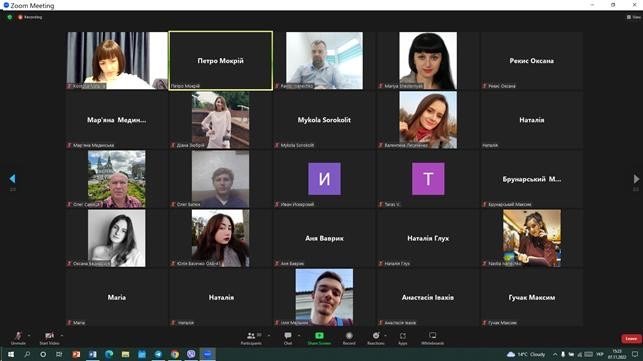This screenshot has width=643, height=361.
Task: Click the purple T avatar tile
Action: [428, 179]
